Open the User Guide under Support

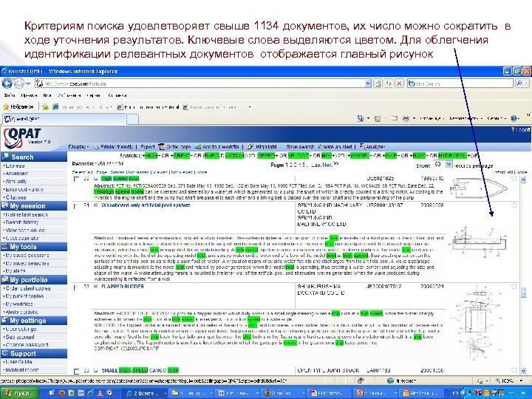[x=18, y=362]
